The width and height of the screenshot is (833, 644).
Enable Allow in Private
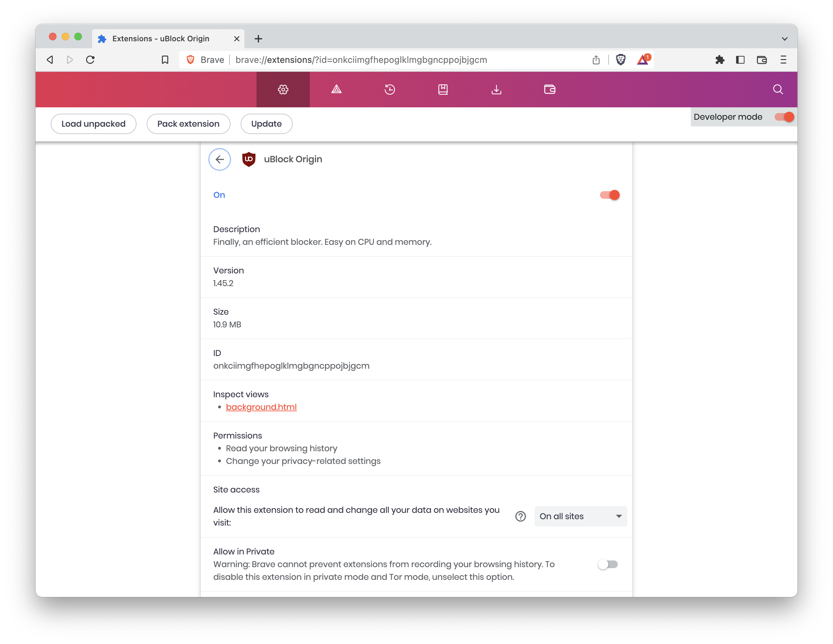pyautogui.click(x=608, y=564)
